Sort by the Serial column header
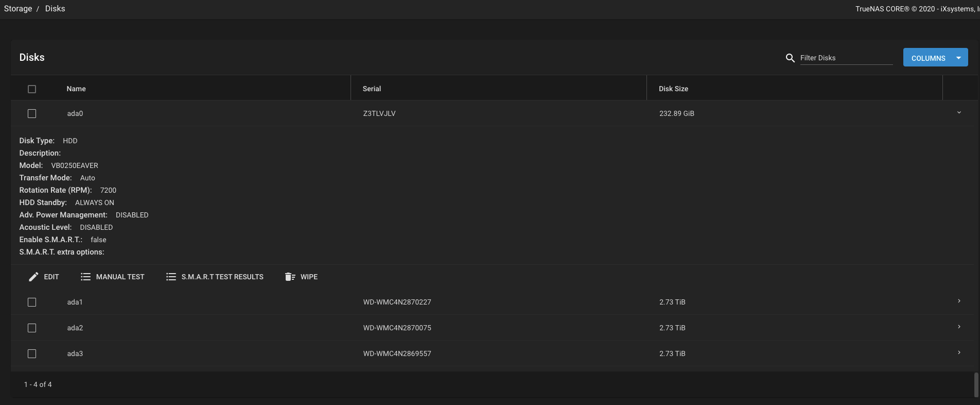Screen dimensions: 980x405 (372, 89)
